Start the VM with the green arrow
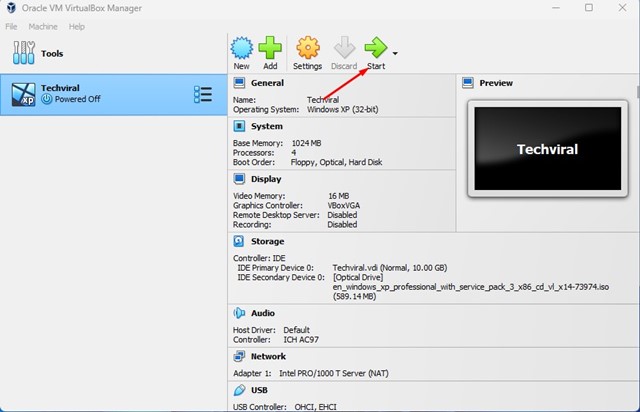The width and height of the screenshot is (640, 412). [x=376, y=48]
